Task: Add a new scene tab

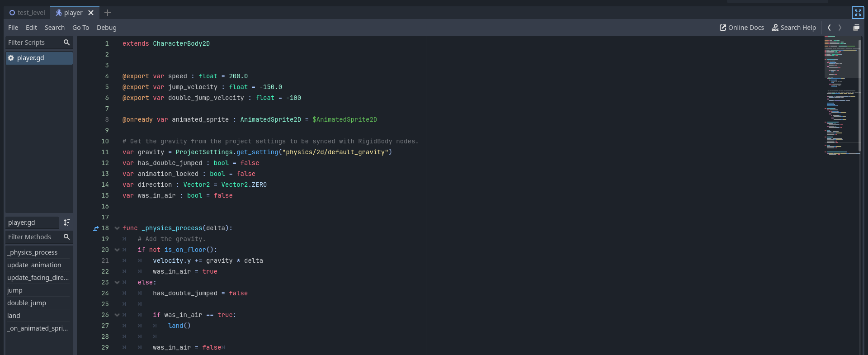Action: click(108, 13)
